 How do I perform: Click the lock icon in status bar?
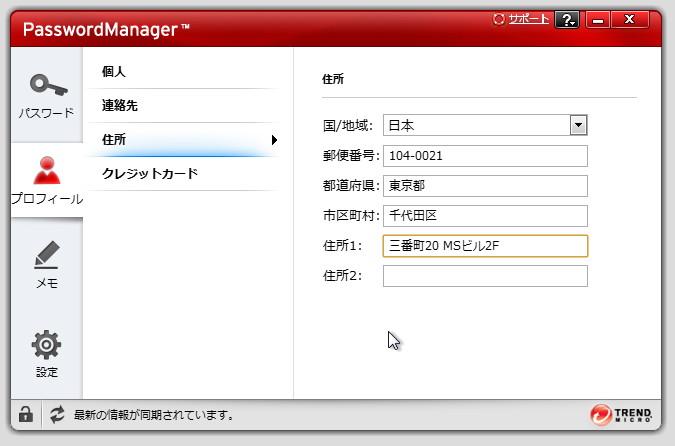pos(26,415)
